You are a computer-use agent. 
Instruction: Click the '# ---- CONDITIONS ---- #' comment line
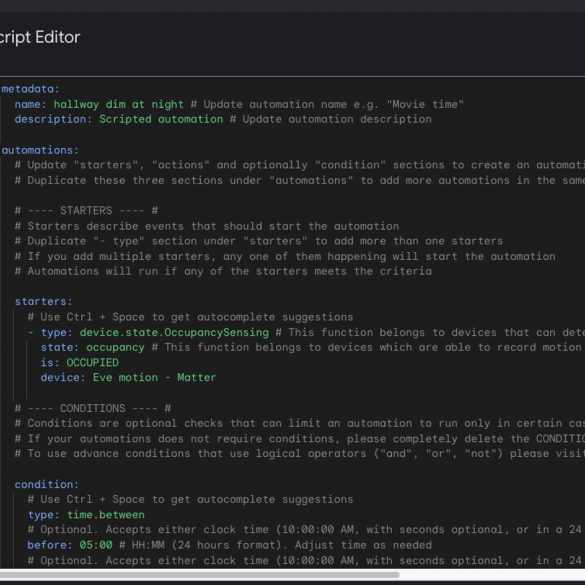coord(93,408)
